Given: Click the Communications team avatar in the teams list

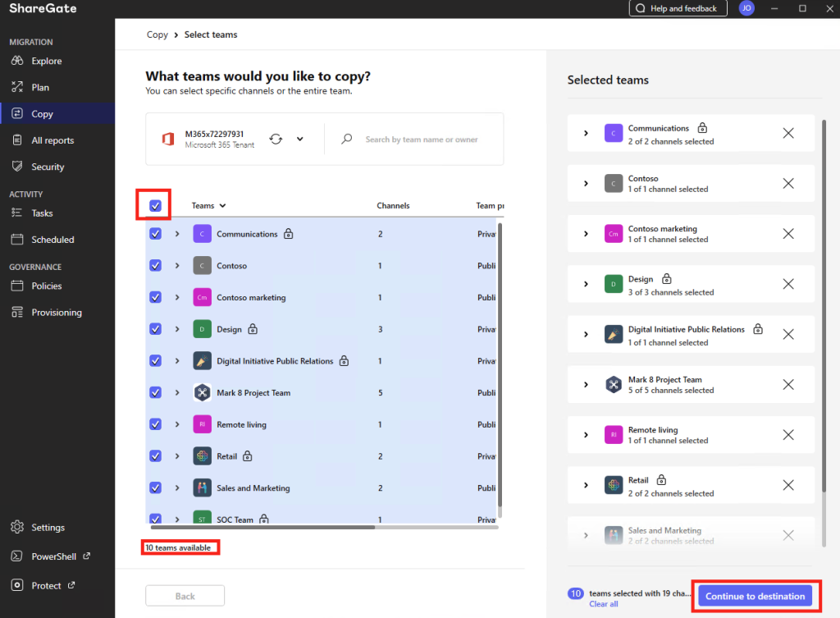Looking at the screenshot, I should tap(202, 234).
